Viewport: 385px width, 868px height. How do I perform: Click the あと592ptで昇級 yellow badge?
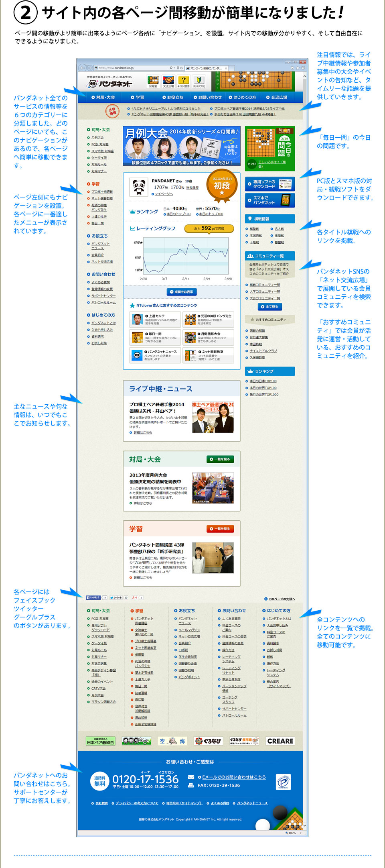click(210, 228)
